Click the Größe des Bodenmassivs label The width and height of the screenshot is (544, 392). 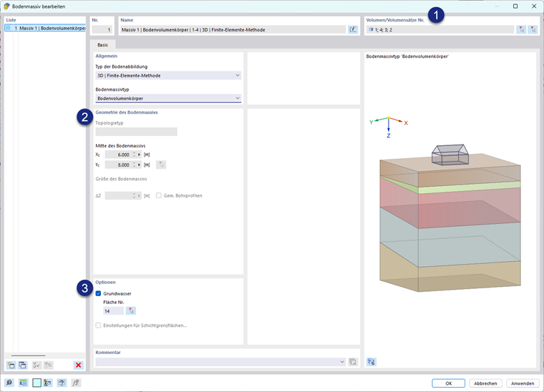pyautogui.click(x=121, y=179)
